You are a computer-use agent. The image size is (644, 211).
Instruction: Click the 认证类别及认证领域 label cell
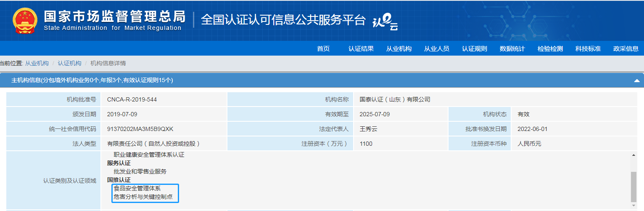point(53,180)
